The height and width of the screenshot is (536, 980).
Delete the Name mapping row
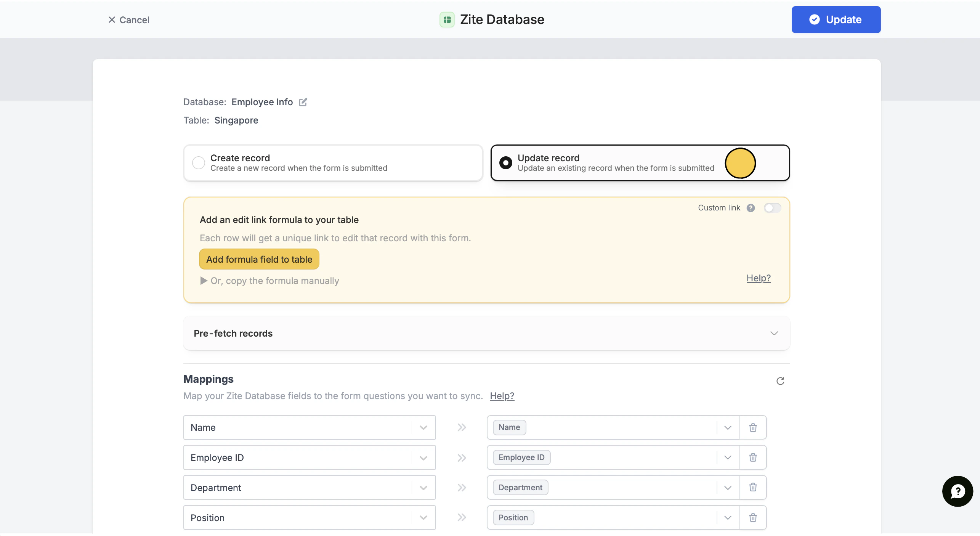753,427
